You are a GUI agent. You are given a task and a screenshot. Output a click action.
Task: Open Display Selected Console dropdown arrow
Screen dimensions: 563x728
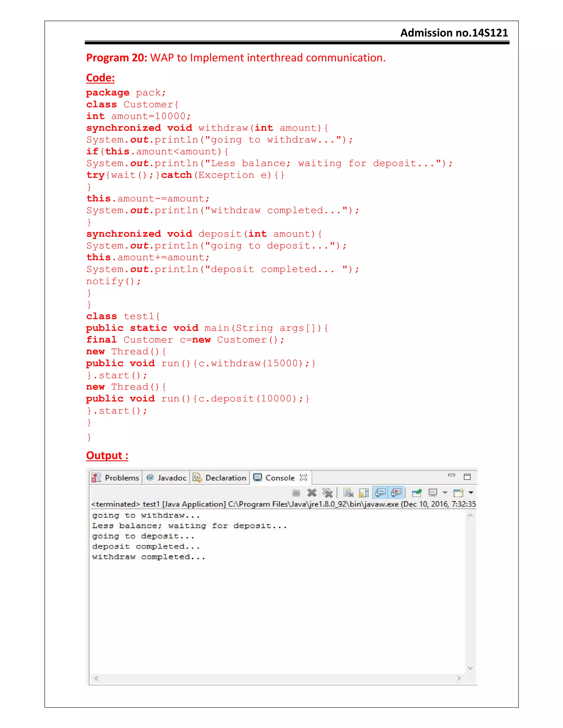[445, 492]
